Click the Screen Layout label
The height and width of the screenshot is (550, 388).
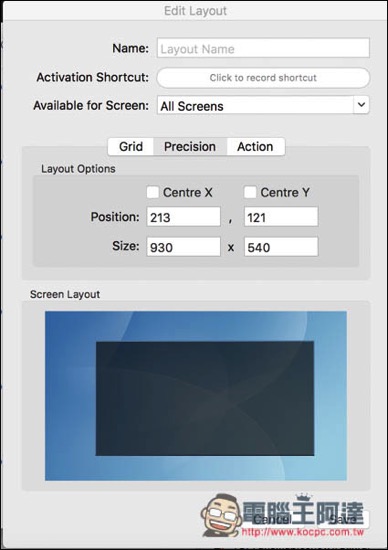point(65,294)
